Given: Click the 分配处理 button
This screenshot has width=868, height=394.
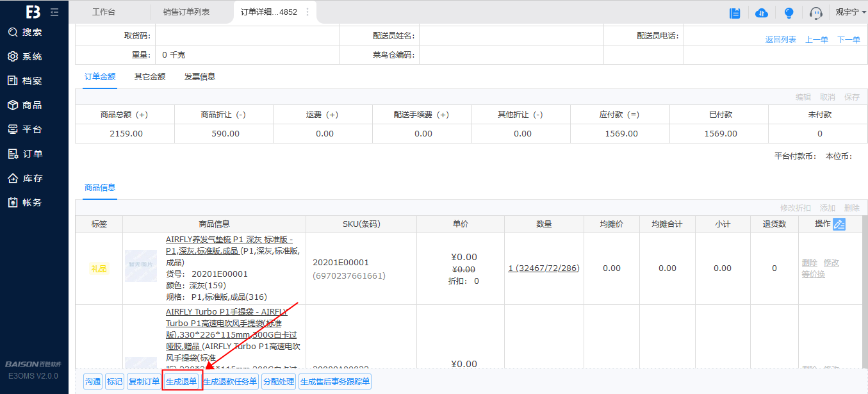Looking at the screenshot, I should click(279, 382).
